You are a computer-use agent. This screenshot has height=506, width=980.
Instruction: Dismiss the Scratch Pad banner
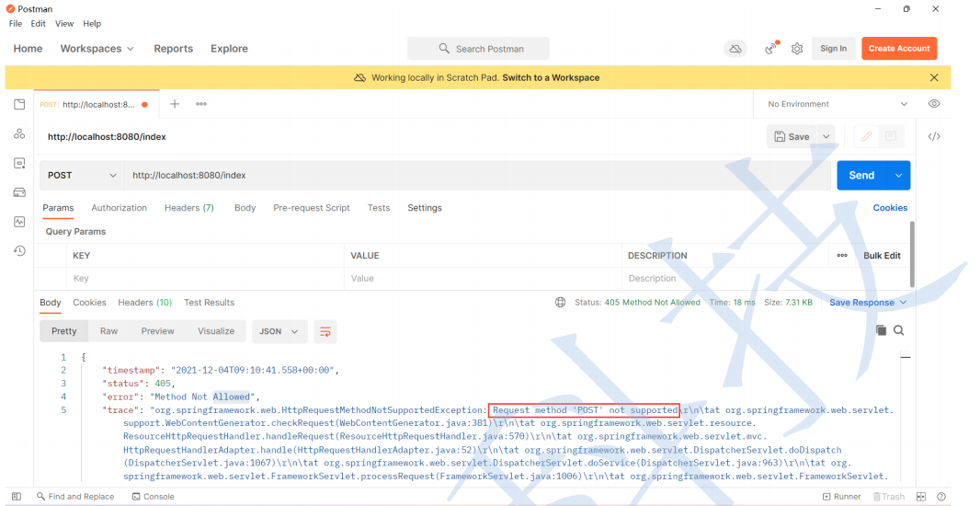point(934,77)
